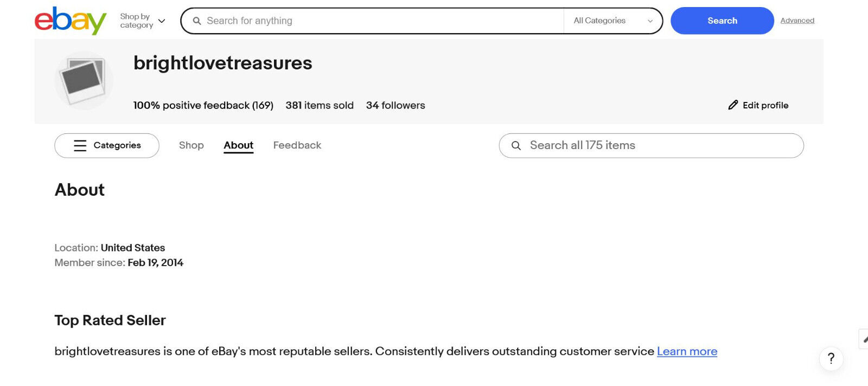Screen dimensions: 868x386
Task: Click the eBay logo
Action: pyautogui.click(x=71, y=21)
